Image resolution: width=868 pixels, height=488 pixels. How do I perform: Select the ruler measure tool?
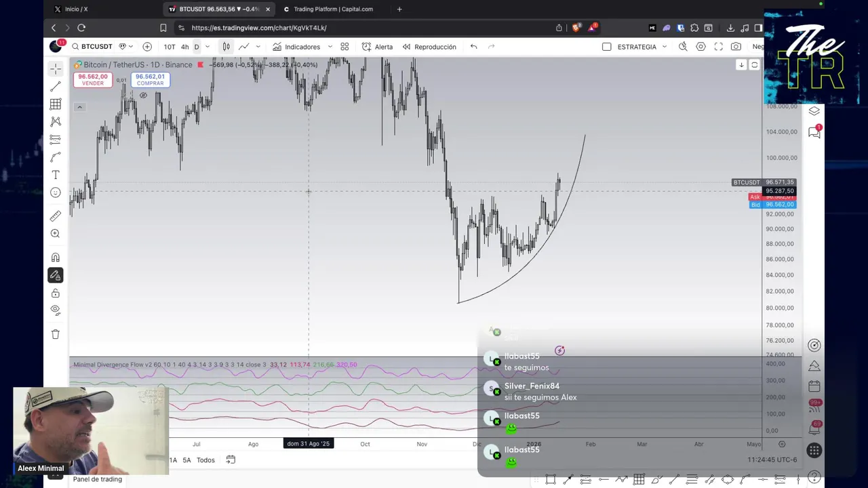(56, 216)
